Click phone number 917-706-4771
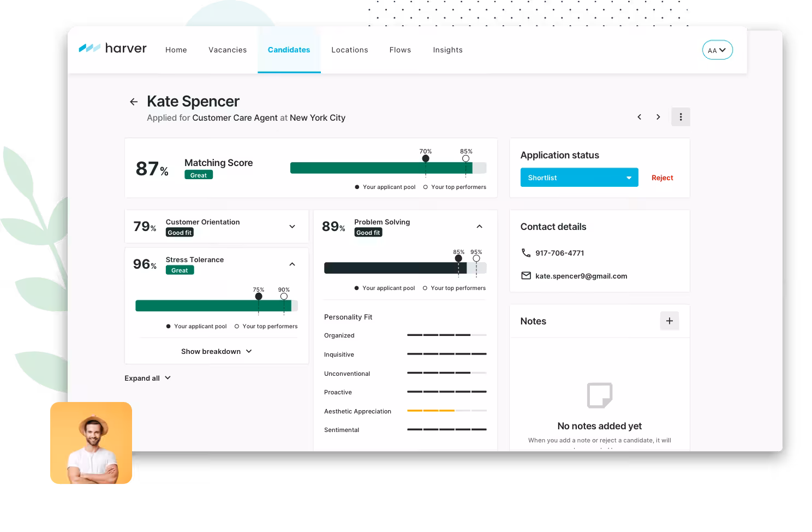This screenshot has width=812, height=532. 560,253
